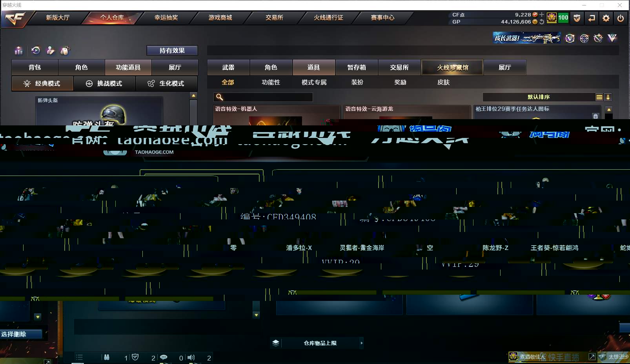
Task: Open 赛事中心 tab
Action: [x=382, y=18]
